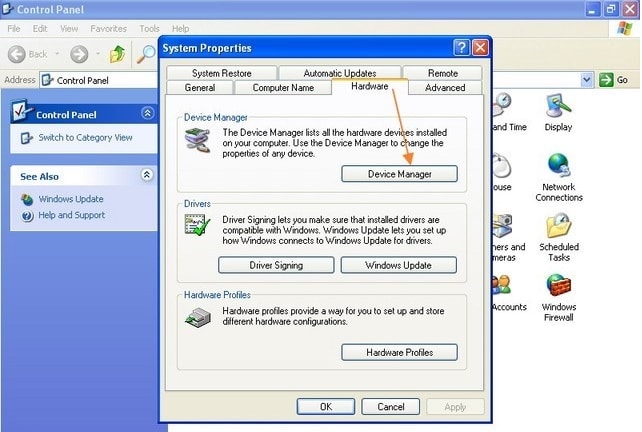Click the Go button icon
Screen dimensions: 642x432
click(x=606, y=80)
